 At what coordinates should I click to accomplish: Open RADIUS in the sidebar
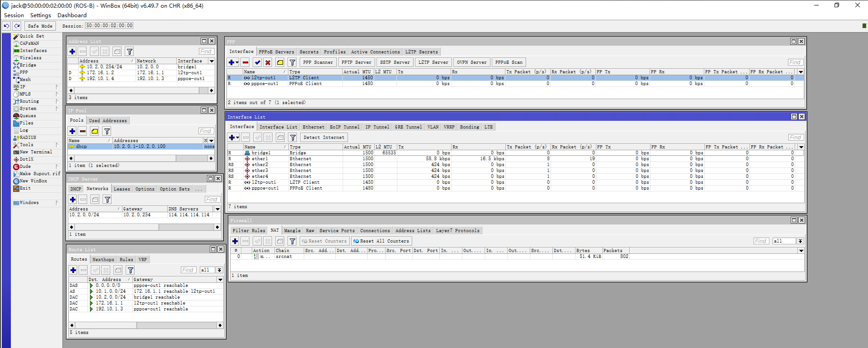pos(28,138)
